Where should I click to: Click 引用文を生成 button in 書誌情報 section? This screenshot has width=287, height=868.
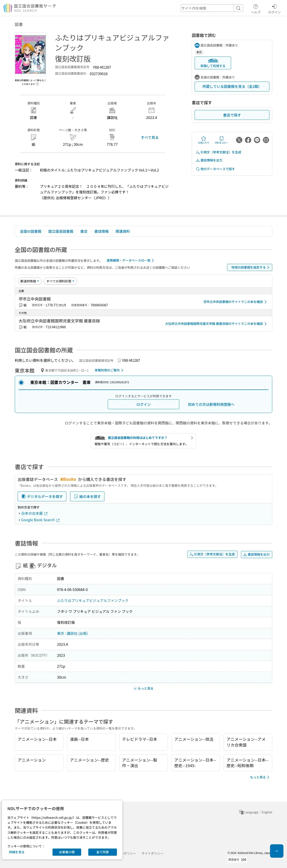[x=212, y=554]
